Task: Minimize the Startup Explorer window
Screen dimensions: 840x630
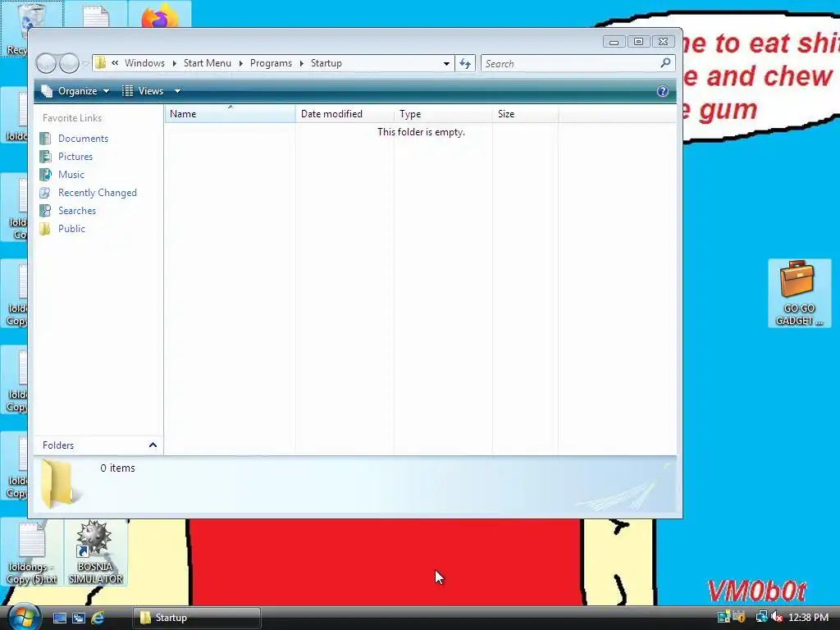Action: pyautogui.click(x=614, y=42)
